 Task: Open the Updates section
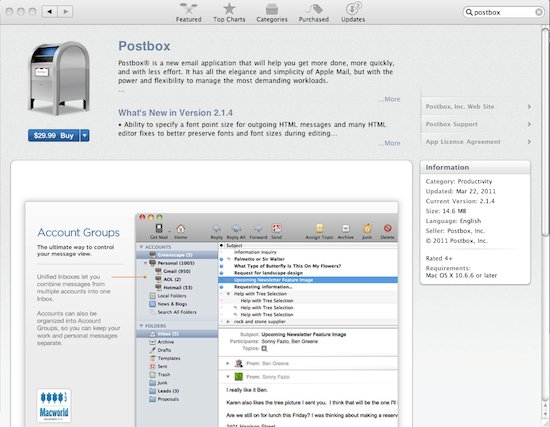click(353, 13)
